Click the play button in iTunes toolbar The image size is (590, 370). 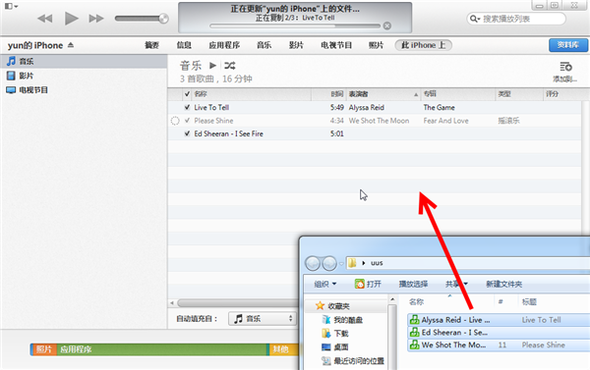(71, 18)
